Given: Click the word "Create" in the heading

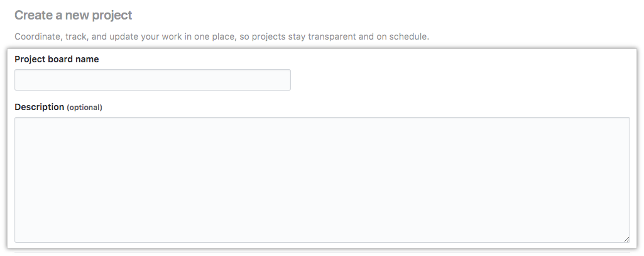Looking at the screenshot, I should click(31, 15).
